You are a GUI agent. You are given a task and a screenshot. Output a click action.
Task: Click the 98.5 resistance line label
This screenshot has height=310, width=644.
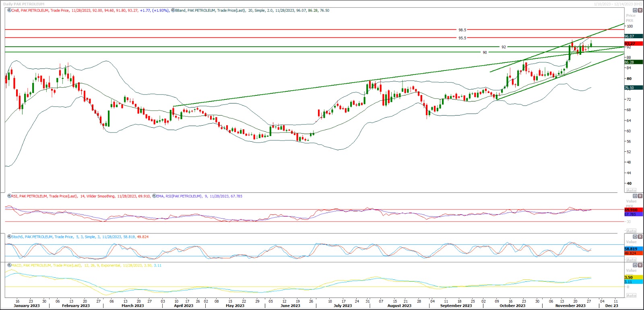coord(462,30)
